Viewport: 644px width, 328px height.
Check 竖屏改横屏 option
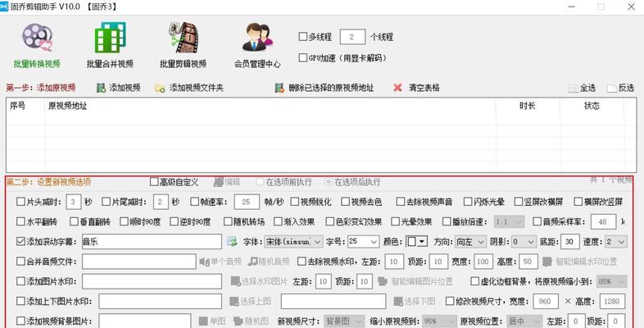519,202
